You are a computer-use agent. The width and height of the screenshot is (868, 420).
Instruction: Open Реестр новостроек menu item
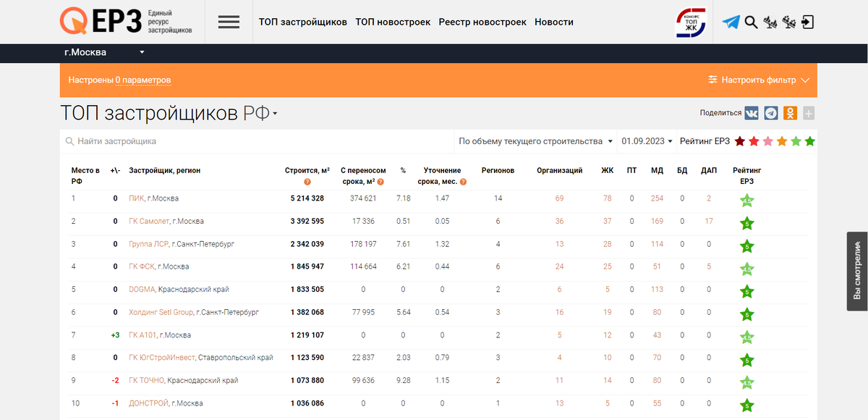point(482,22)
